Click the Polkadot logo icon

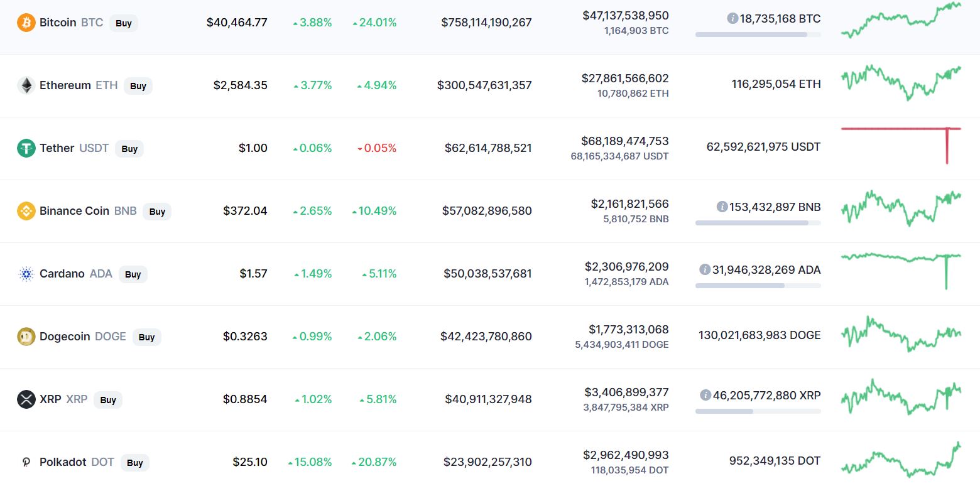point(26,462)
